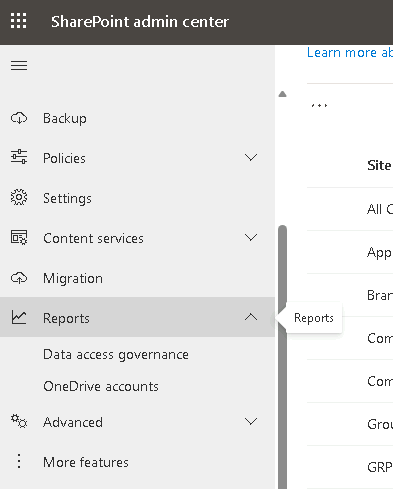Click the Reports tooltip label

314,318
